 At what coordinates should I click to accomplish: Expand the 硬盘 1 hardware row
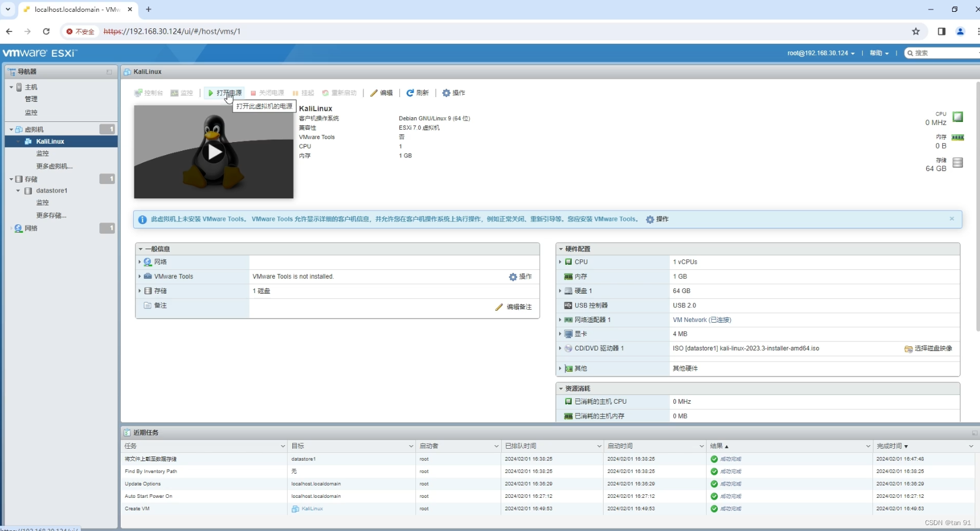pos(560,291)
